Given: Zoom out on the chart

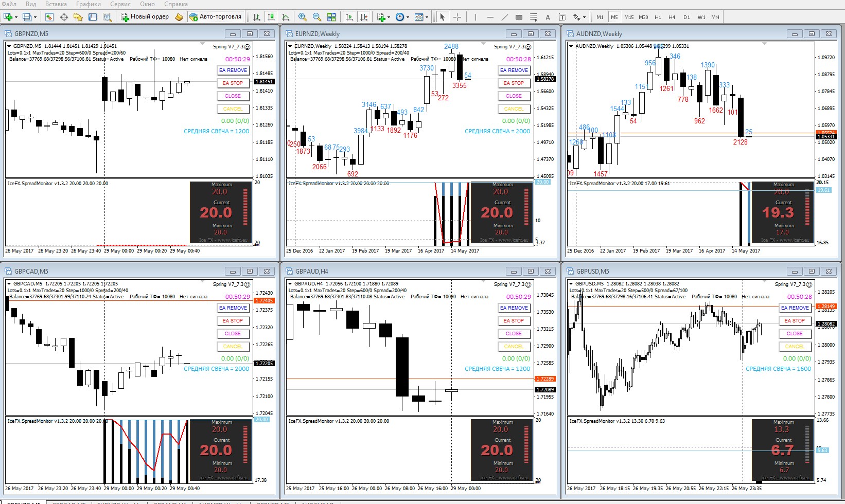Looking at the screenshot, I should click(x=317, y=17).
